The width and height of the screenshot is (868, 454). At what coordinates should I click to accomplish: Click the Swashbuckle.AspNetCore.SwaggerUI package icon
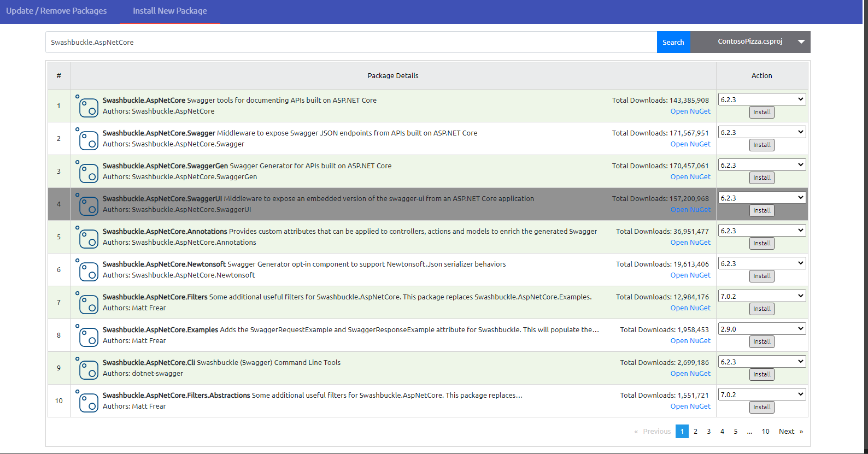coord(87,204)
